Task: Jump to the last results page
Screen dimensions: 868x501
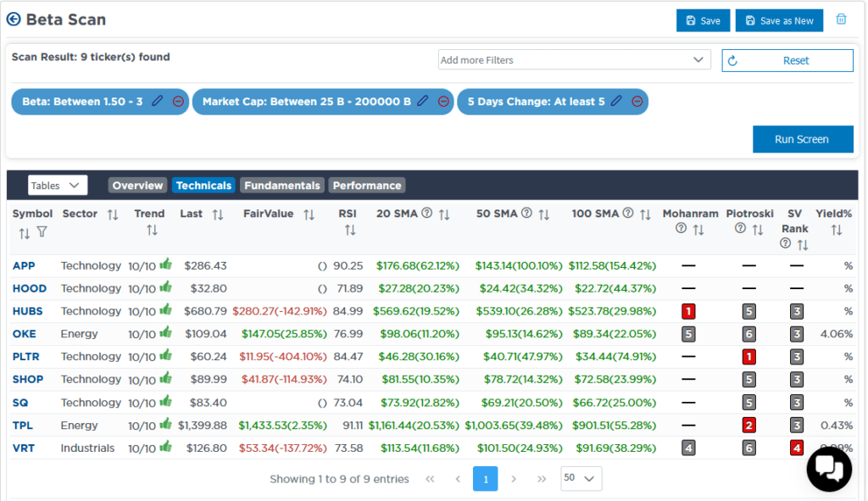Action: click(x=542, y=479)
